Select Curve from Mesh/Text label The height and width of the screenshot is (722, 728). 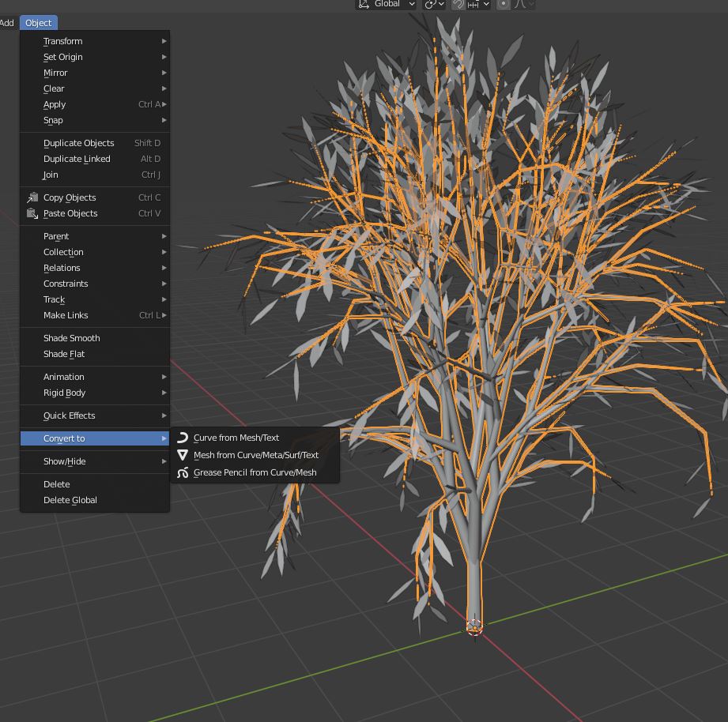pos(236,438)
